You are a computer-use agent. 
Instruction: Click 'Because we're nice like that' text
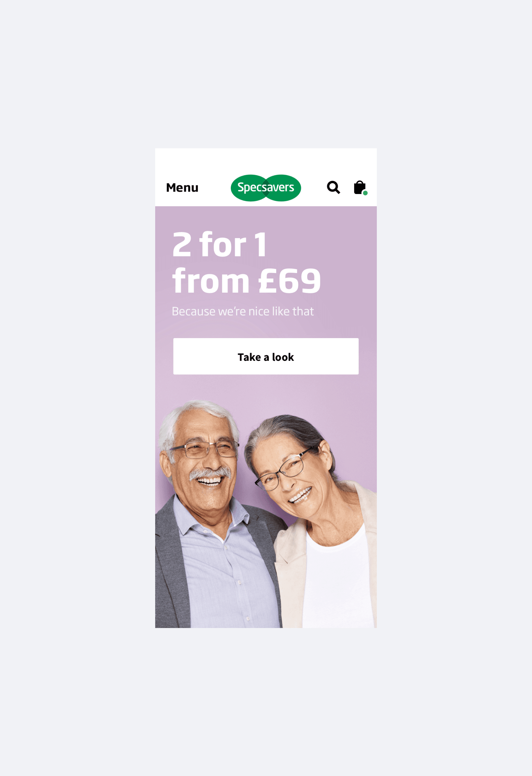pos(243,311)
